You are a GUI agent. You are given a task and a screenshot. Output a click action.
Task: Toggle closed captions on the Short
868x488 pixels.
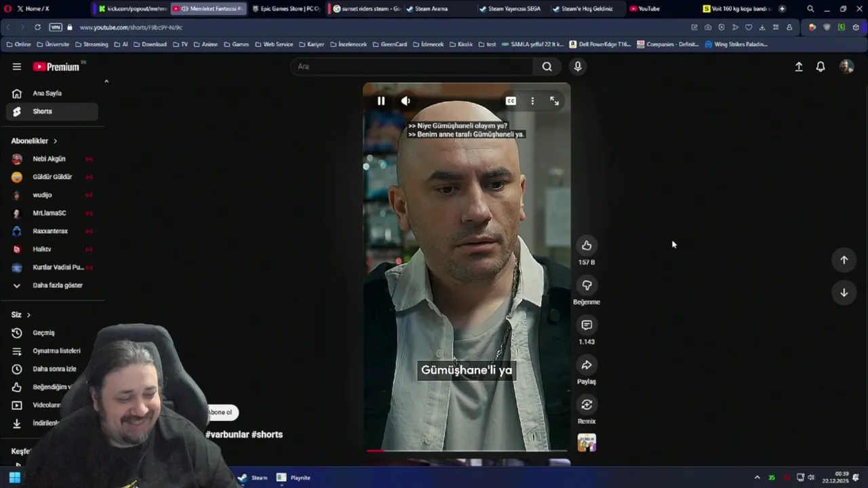pos(511,101)
